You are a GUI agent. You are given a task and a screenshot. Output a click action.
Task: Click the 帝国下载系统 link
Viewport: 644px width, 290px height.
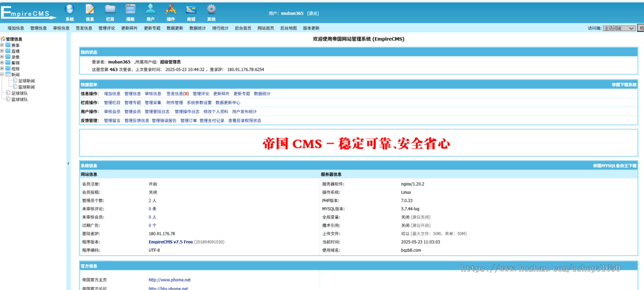[624, 85]
